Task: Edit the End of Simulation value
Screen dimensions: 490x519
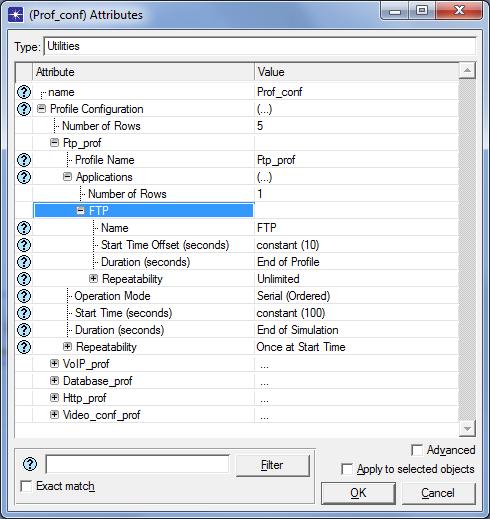Action: coord(356,330)
